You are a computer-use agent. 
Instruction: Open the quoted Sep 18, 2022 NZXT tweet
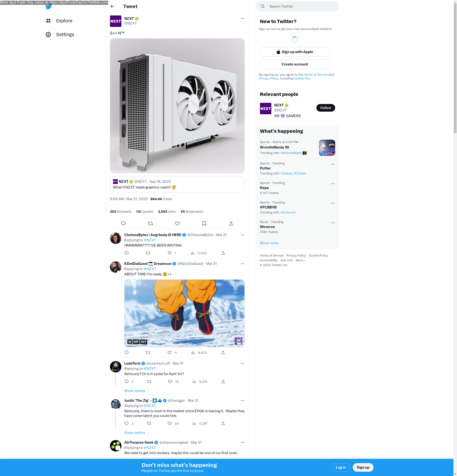177,184
